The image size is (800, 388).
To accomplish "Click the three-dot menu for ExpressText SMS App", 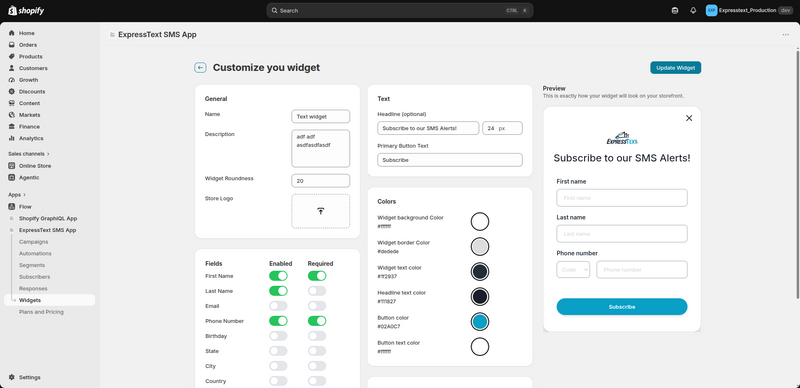I will pyautogui.click(x=786, y=35).
